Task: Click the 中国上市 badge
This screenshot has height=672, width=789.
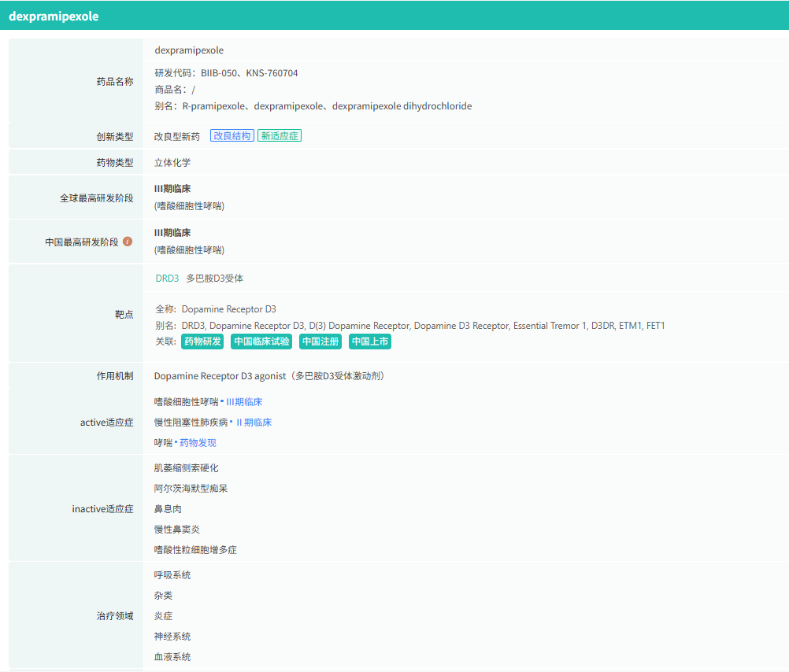Action: [x=370, y=342]
